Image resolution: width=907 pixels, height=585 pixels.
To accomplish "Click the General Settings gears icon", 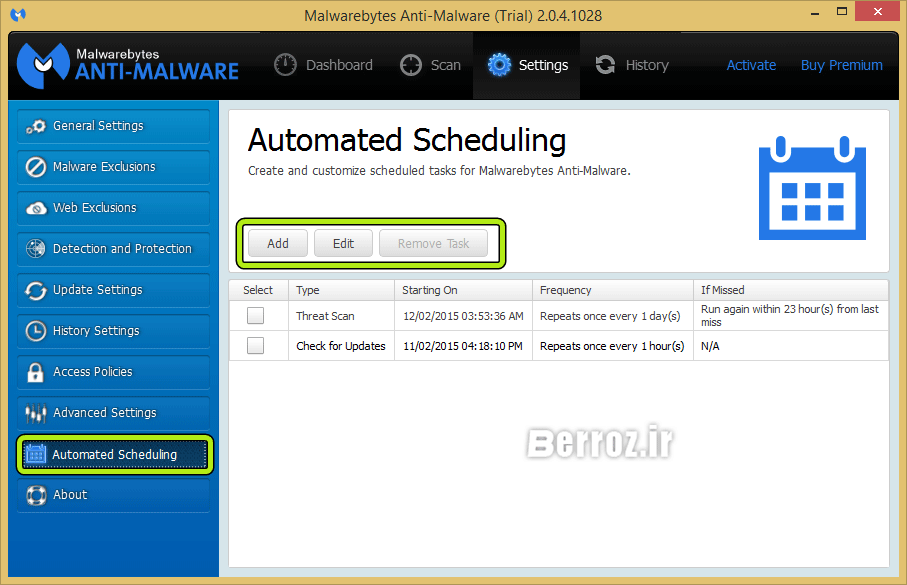I will (x=35, y=126).
